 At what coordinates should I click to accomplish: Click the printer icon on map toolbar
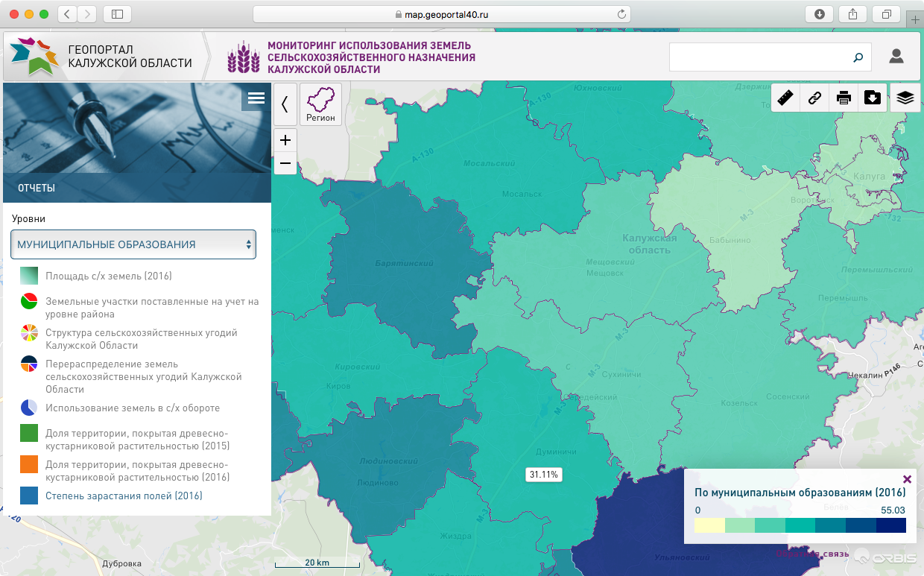coord(844,98)
